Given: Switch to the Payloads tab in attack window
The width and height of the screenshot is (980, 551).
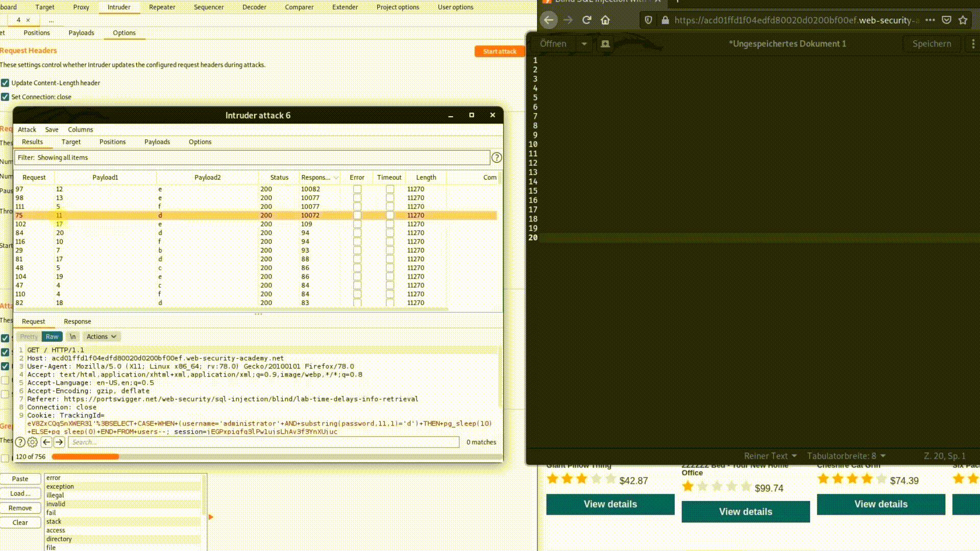Looking at the screenshot, I should point(157,142).
